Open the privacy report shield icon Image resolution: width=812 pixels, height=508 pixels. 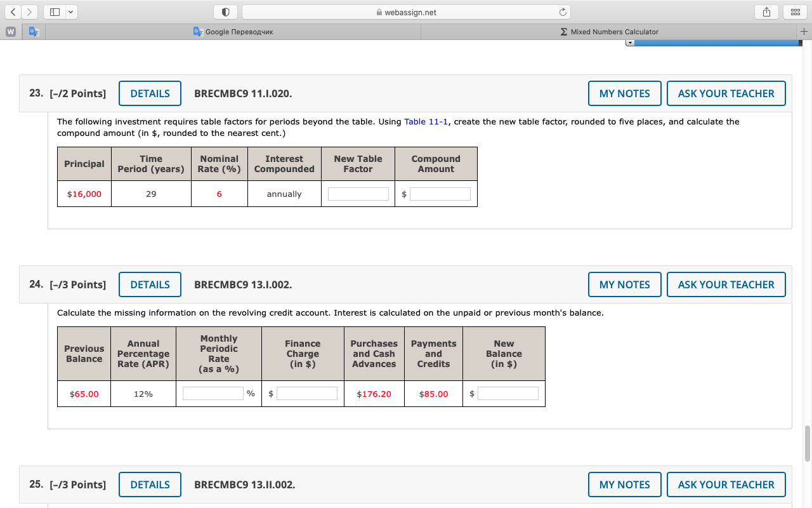pos(226,12)
